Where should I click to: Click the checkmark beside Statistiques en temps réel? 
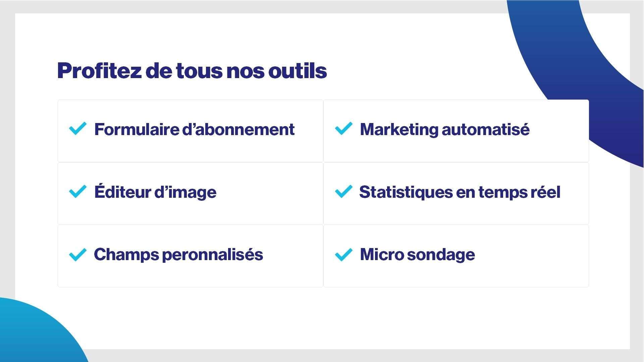click(x=343, y=191)
